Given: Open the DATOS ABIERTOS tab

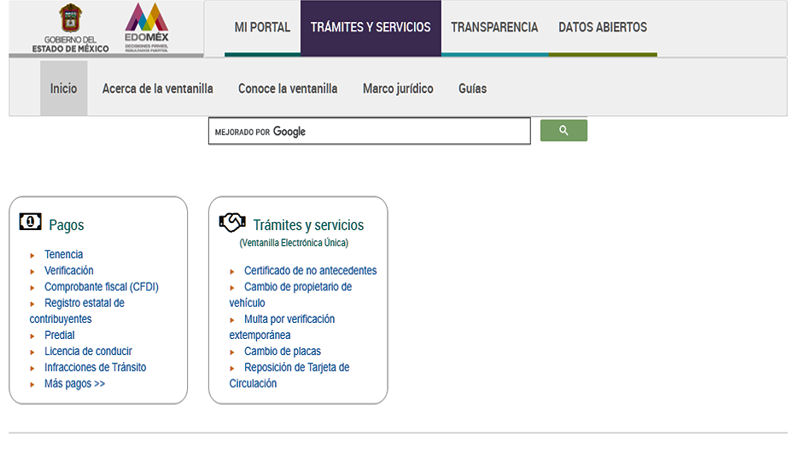Looking at the screenshot, I should [603, 27].
